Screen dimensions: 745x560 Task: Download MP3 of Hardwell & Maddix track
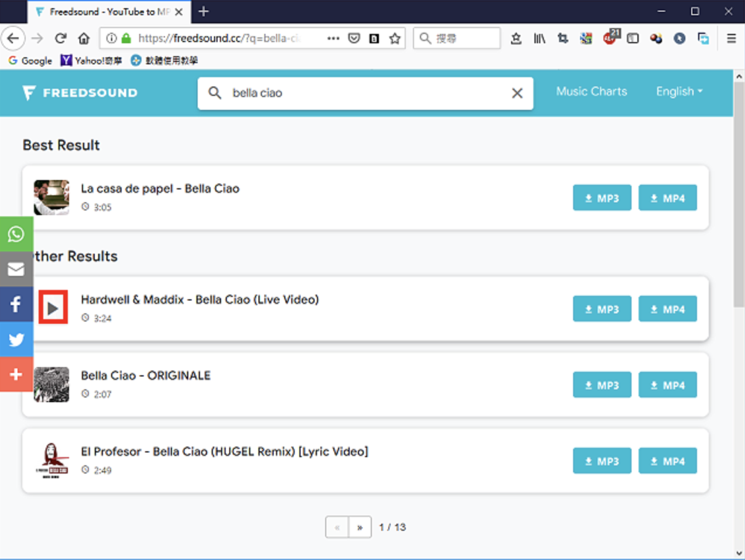point(602,309)
